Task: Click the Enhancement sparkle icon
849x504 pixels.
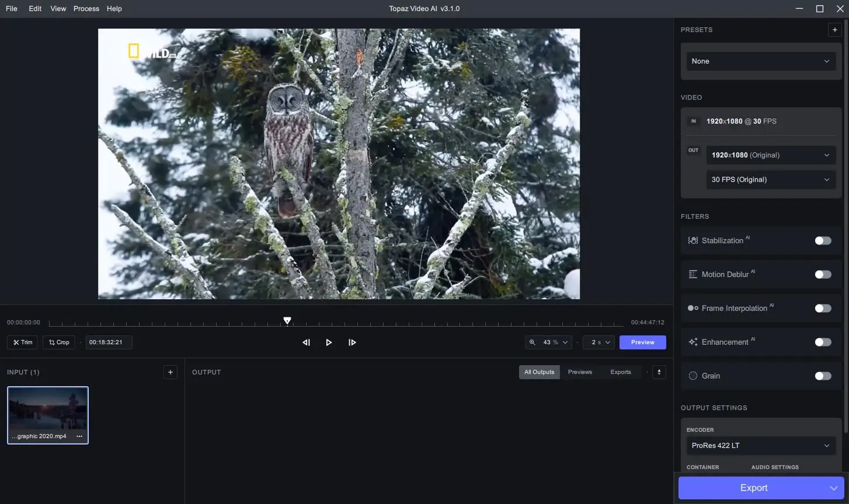Action: click(x=693, y=342)
